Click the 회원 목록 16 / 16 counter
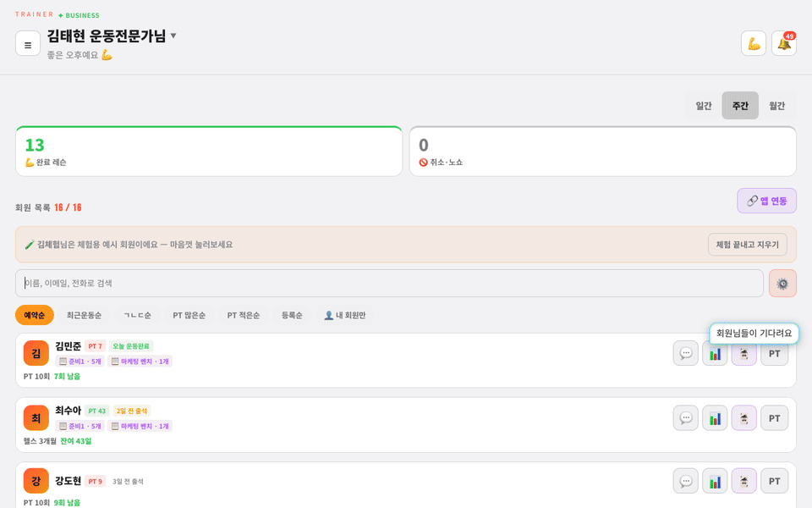The width and height of the screenshot is (812, 508). [48, 207]
